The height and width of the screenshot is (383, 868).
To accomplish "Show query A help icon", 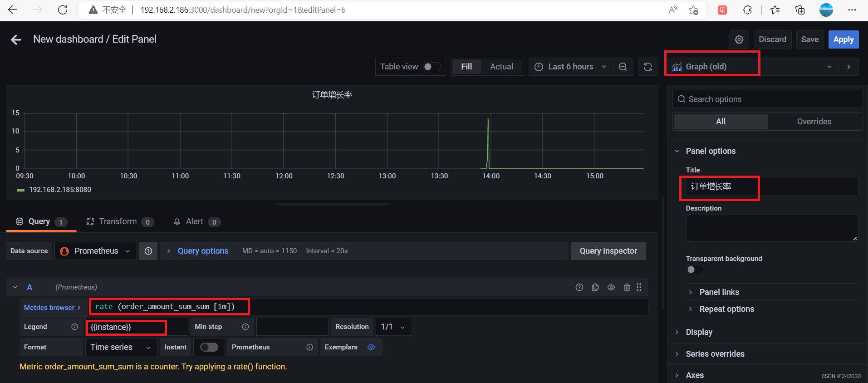I will point(579,287).
